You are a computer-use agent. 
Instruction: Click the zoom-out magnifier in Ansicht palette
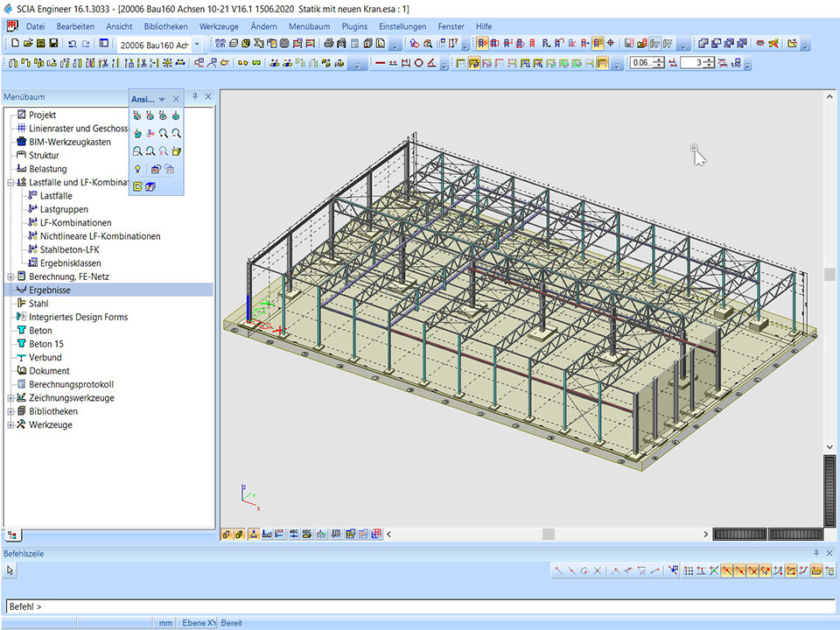pyautogui.click(x=176, y=133)
